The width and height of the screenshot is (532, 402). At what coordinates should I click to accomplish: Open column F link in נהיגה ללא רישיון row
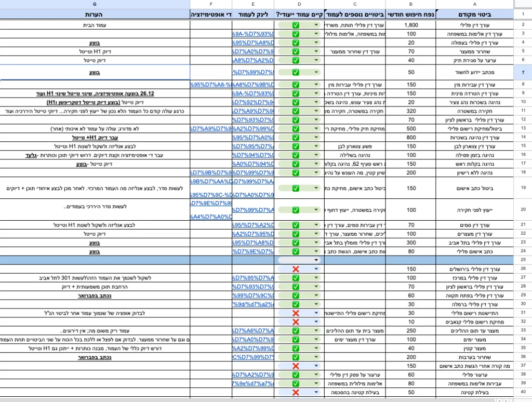point(211,173)
